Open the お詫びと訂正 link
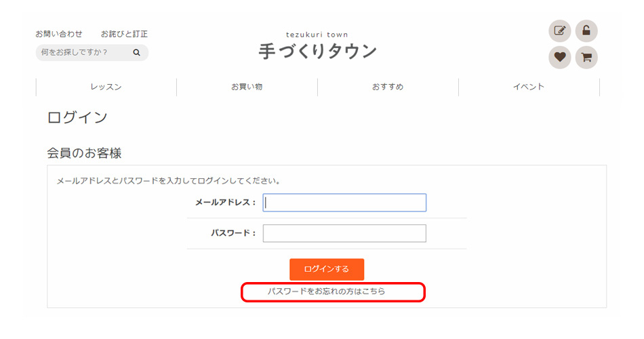The width and height of the screenshot is (644, 339). (x=124, y=34)
